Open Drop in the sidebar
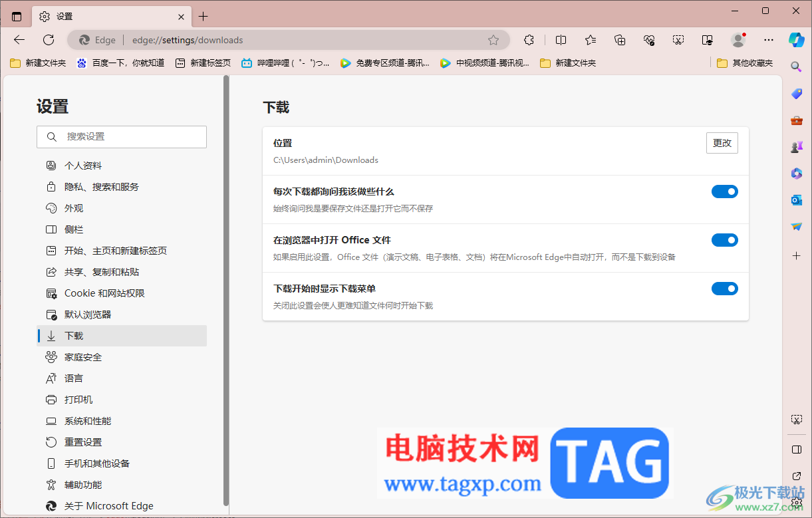This screenshot has width=812, height=518. point(796,227)
